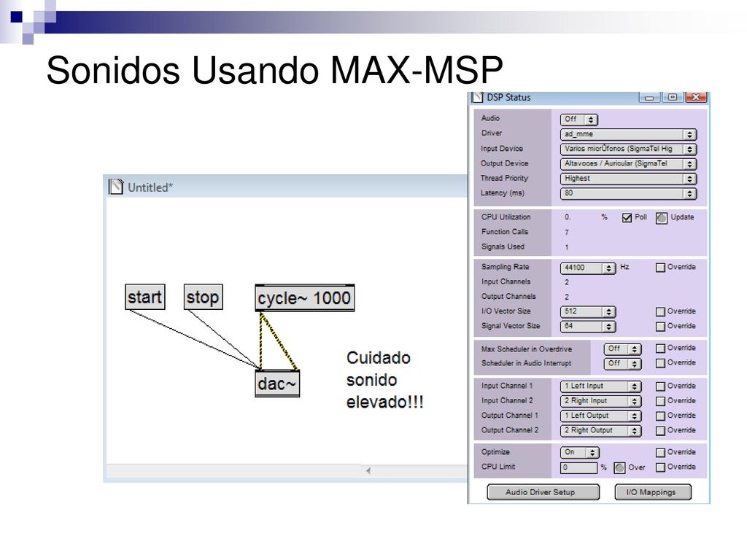Toggle the Poll checkbox
The height and width of the screenshot is (560, 747).
627,217
